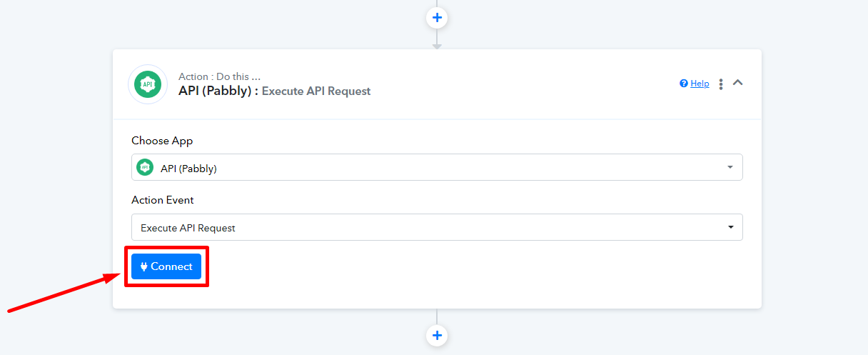Image resolution: width=868 pixels, height=355 pixels.
Task: Click the 'Action : Do this ...' subtitle
Action: pyautogui.click(x=219, y=76)
